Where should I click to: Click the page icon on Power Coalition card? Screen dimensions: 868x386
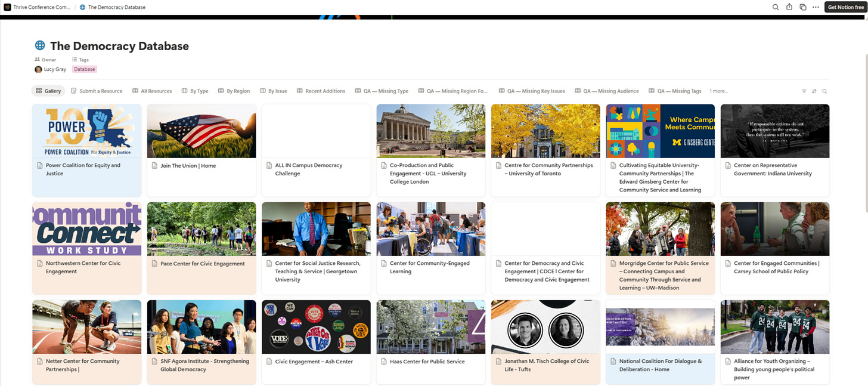pyautogui.click(x=40, y=166)
